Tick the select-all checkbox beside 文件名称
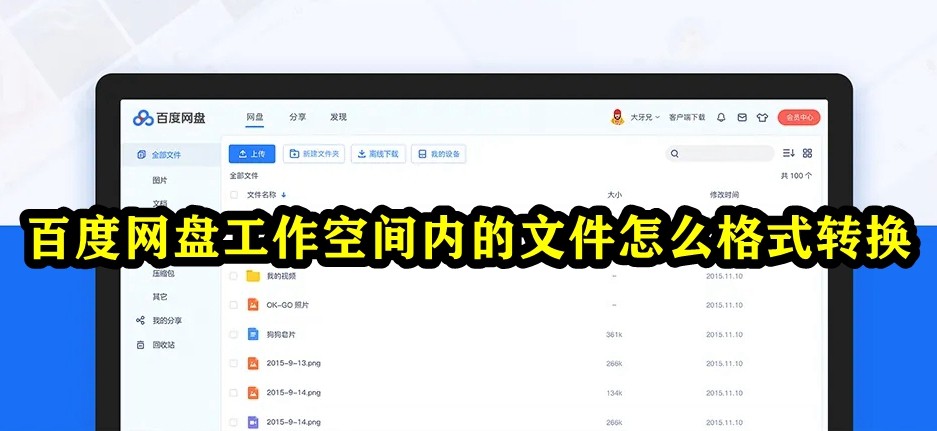The width and height of the screenshot is (937, 431). coord(234,195)
